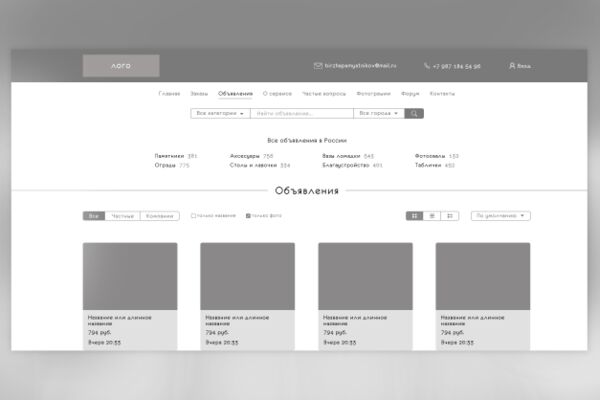Uncheck the 'только фото' checkbox

248,216
